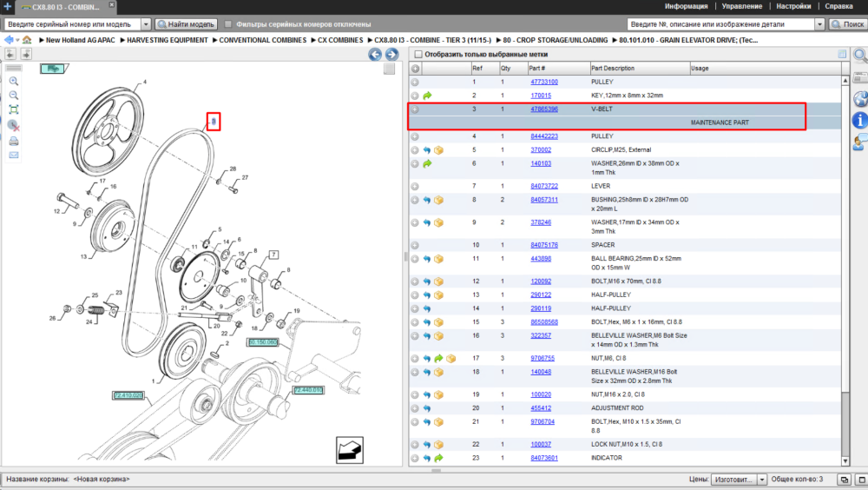Go to previous diagram with blue left arrow
868x490 pixels.
coord(375,55)
